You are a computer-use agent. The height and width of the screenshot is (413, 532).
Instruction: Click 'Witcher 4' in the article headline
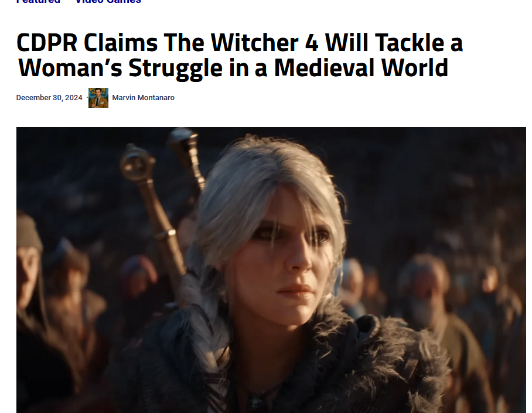[x=264, y=43]
